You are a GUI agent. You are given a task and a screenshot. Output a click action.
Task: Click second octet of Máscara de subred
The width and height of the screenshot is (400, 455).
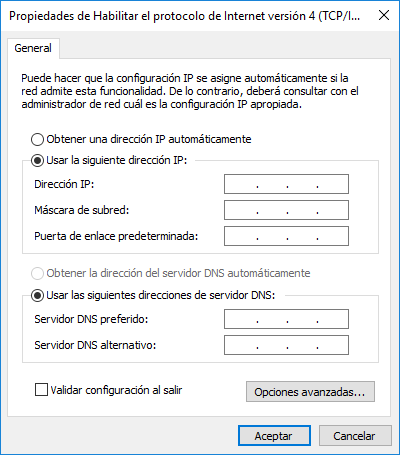click(x=272, y=210)
